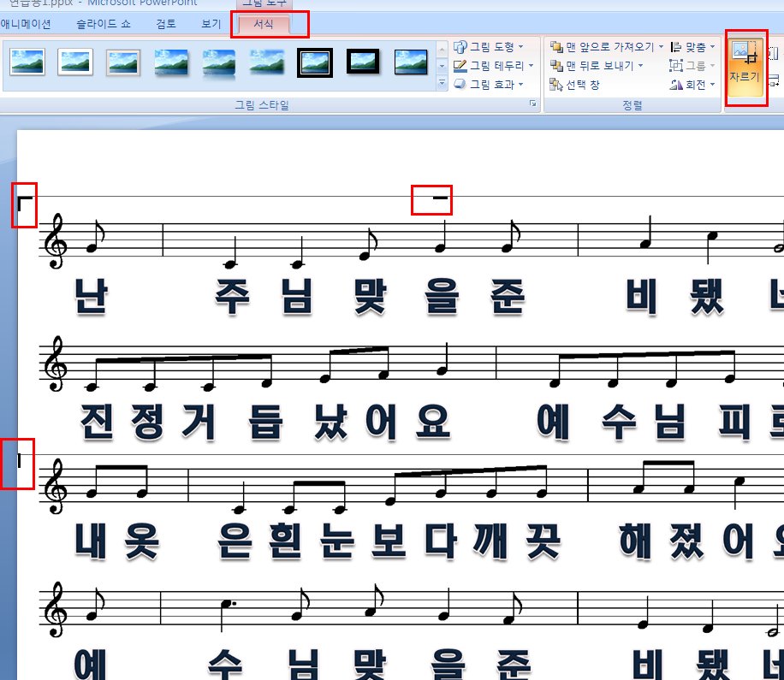This screenshot has width=784, height=680.
Task: Open the 그림 테두리 picture border menu
Action: pyautogui.click(x=494, y=66)
